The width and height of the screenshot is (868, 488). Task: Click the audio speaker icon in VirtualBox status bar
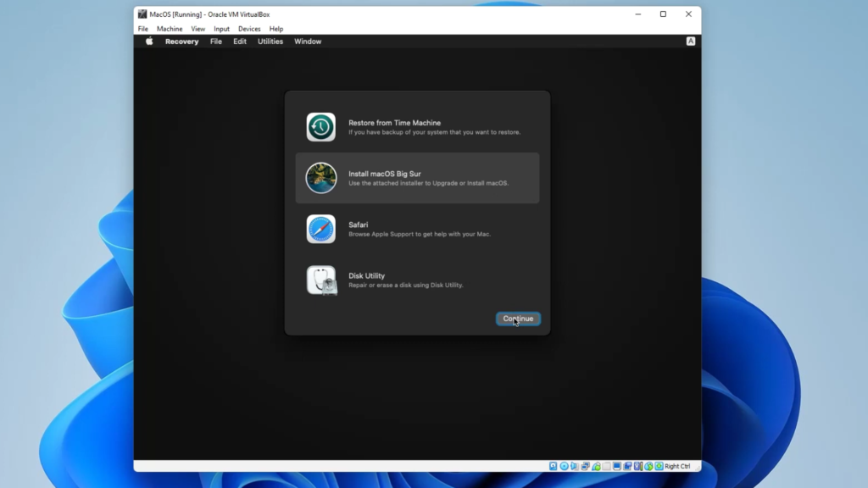(x=575, y=467)
